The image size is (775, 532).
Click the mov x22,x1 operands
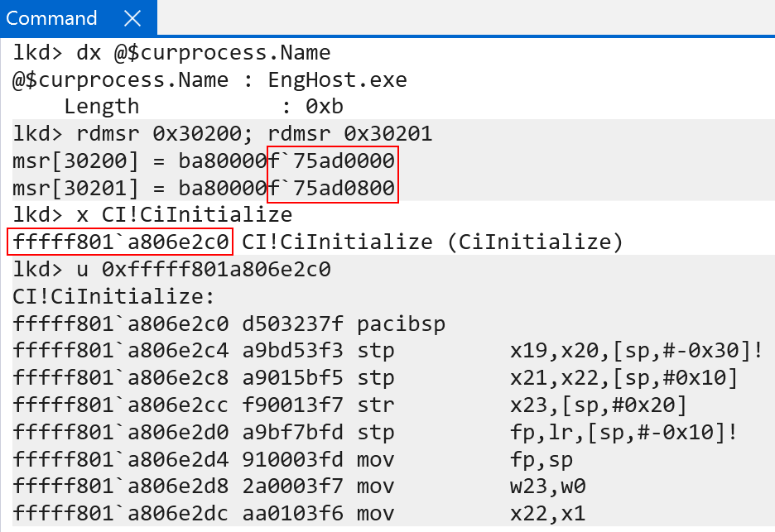tap(547, 514)
